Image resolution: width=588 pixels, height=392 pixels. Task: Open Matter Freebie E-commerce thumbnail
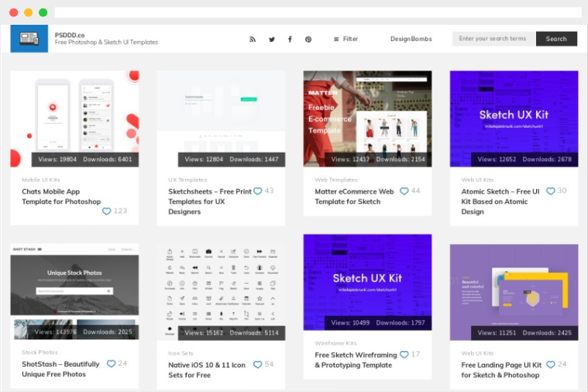click(x=367, y=119)
